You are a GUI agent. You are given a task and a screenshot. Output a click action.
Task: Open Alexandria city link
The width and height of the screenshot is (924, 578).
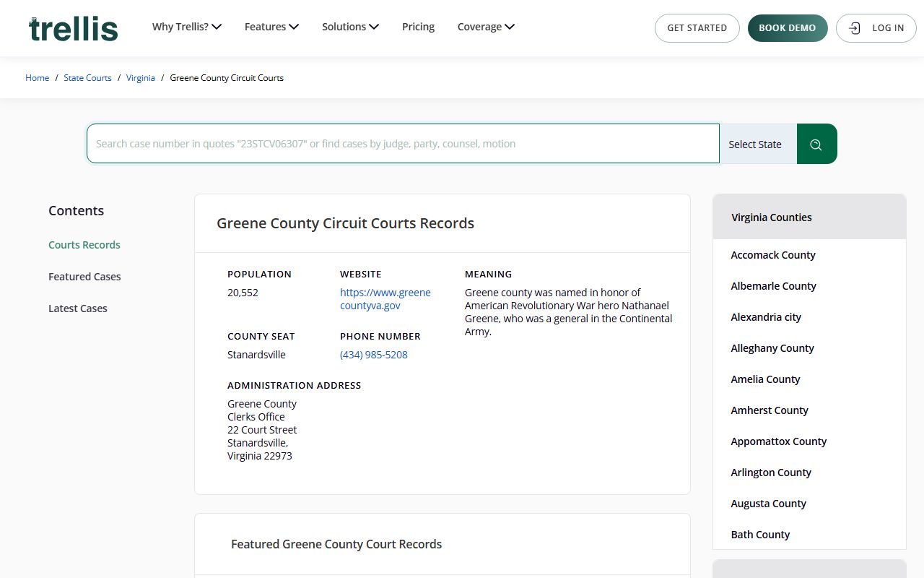pos(766,317)
